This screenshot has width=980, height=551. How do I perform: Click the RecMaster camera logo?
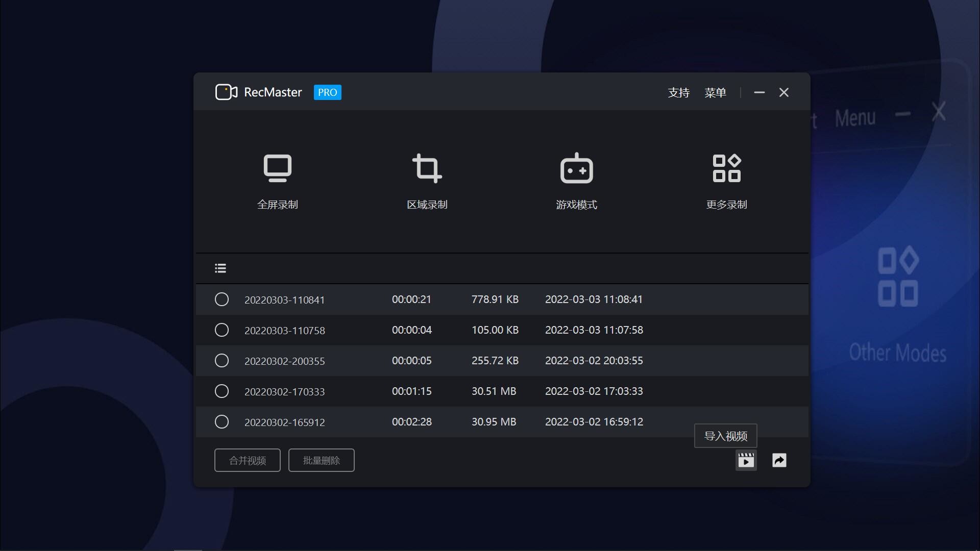tap(226, 92)
